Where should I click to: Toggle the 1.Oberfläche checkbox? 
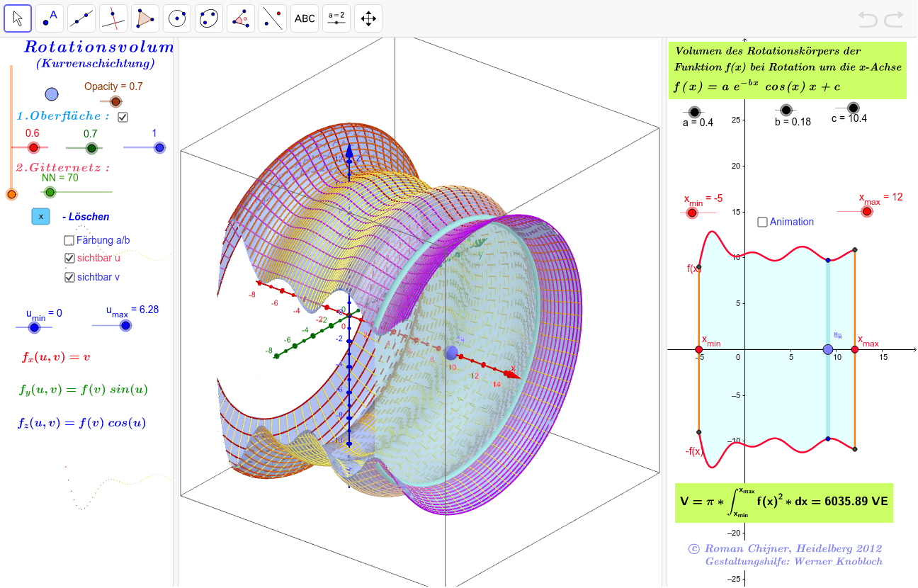point(123,117)
